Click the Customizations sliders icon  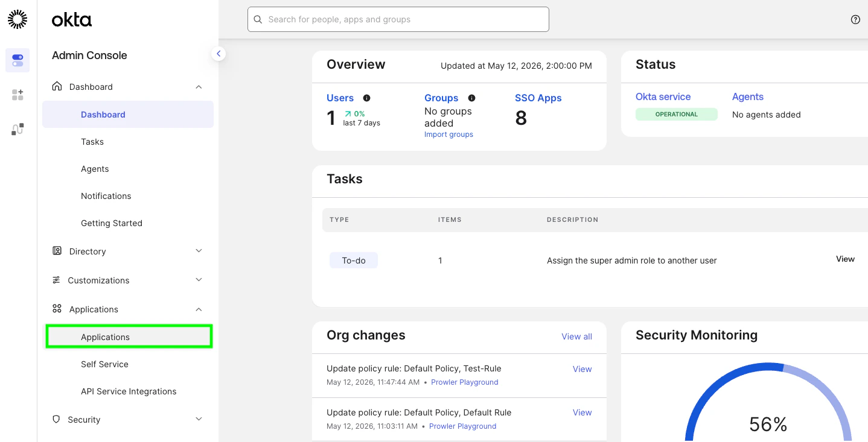tap(56, 280)
